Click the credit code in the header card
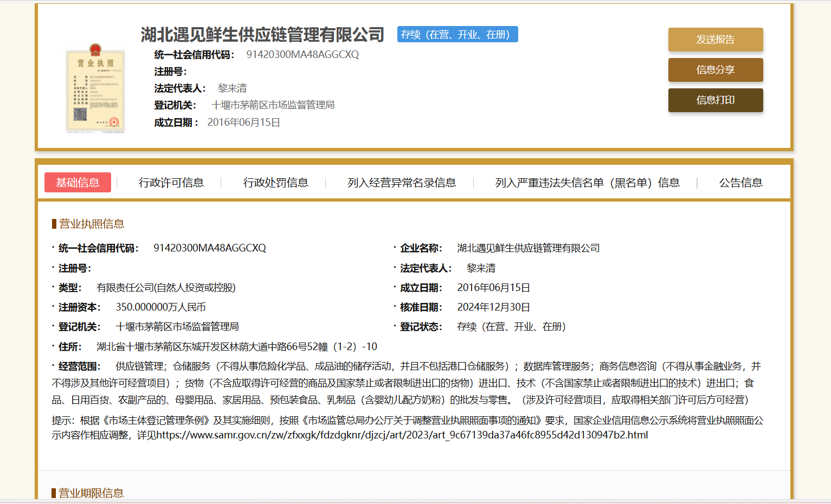The height and width of the screenshot is (504, 831). [x=302, y=55]
